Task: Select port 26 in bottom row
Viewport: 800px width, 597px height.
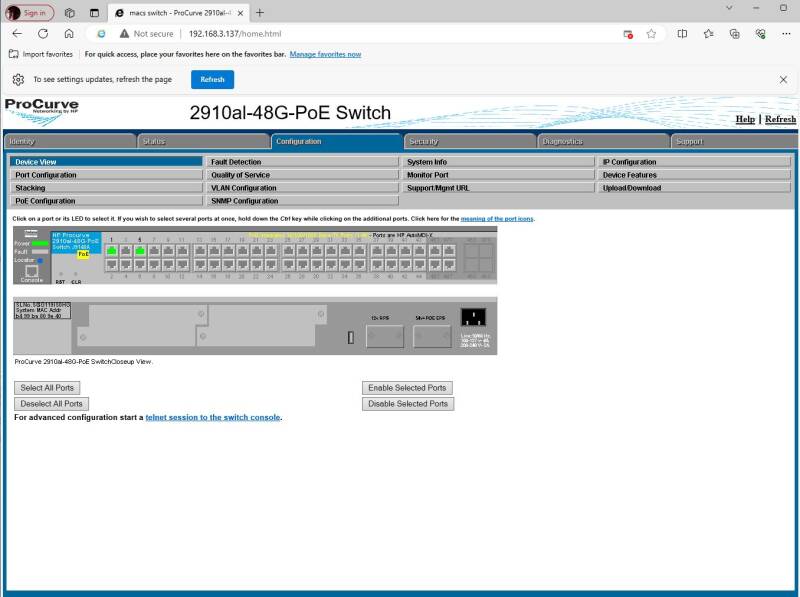Action: tap(289, 264)
